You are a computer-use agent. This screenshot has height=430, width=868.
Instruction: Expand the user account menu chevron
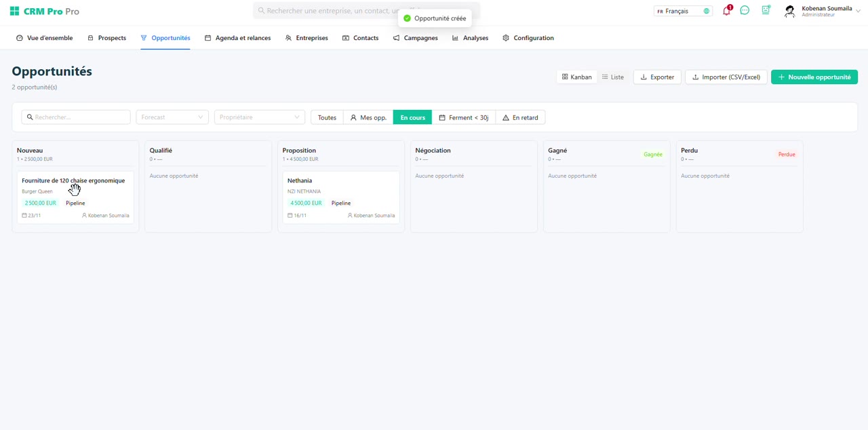[x=859, y=12]
